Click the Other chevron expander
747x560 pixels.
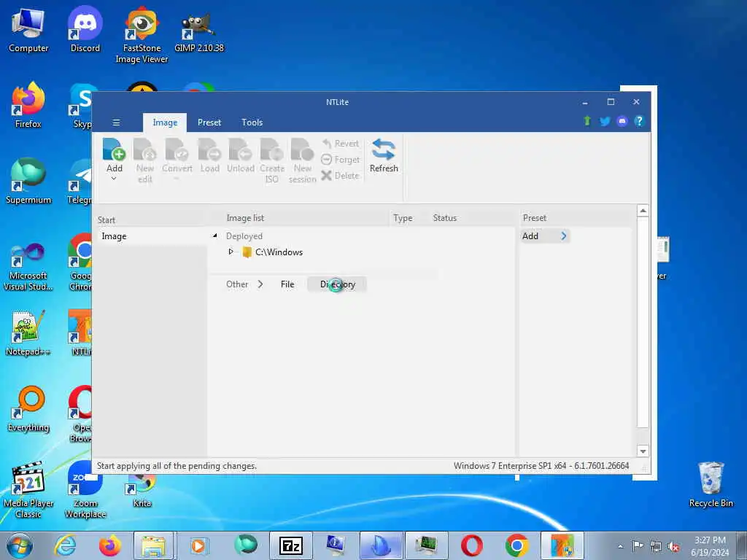[x=260, y=284]
